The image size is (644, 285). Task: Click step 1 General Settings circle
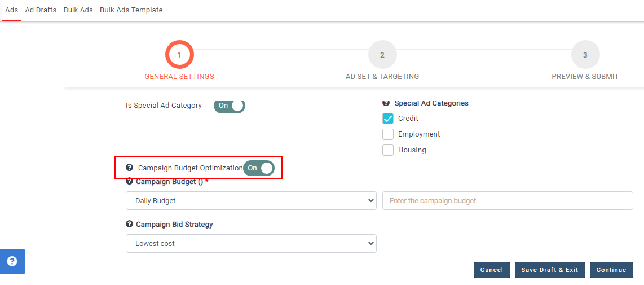click(x=179, y=55)
